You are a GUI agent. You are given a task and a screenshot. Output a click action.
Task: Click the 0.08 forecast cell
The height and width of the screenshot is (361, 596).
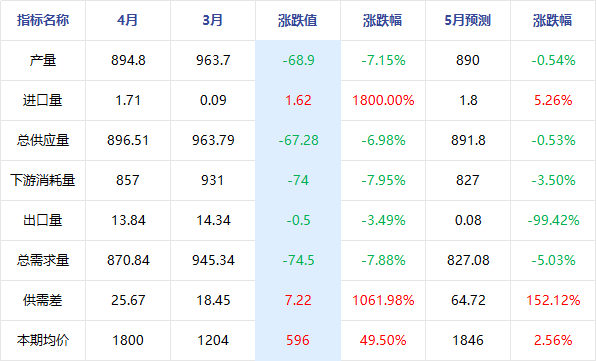pyautogui.click(x=468, y=220)
